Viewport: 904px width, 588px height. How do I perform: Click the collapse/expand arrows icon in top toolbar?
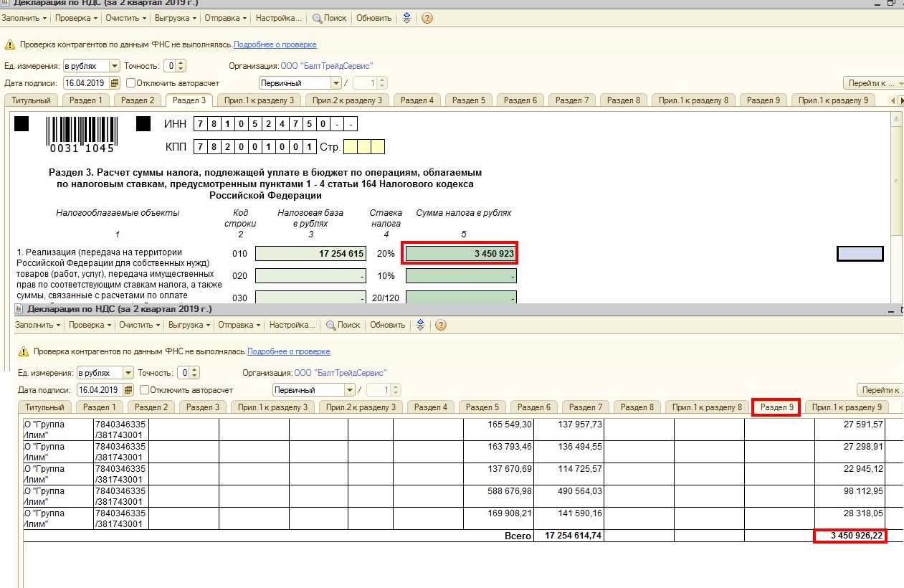407,18
